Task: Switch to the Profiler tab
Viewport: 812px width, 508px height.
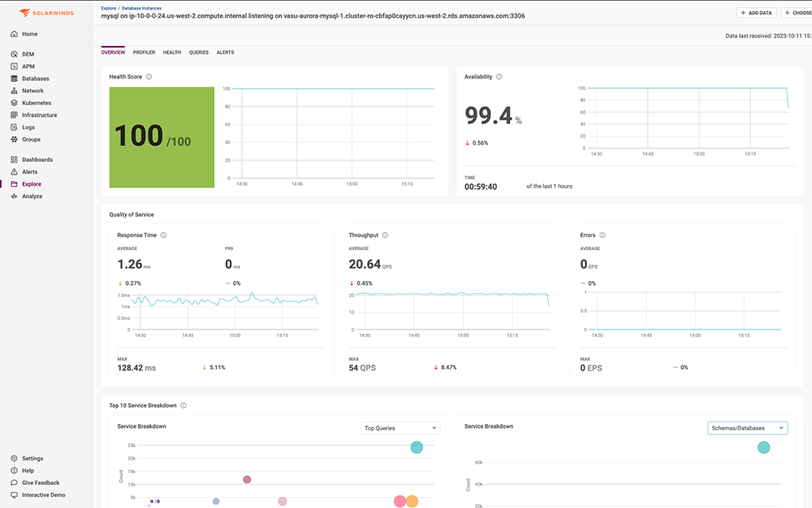Action: 144,52
